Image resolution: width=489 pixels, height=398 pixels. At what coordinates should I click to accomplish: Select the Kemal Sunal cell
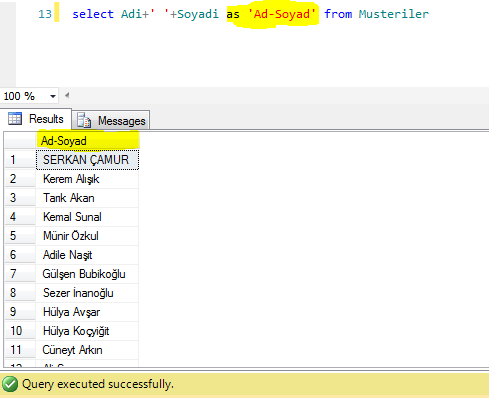pyautogui.click(x=87, y=217)
